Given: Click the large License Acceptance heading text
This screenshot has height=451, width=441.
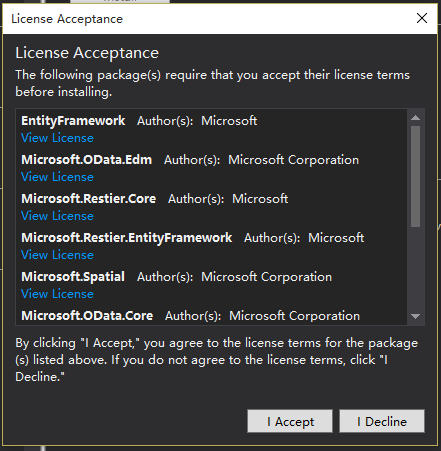Looking at the screenshot, I should click(87, 53).
